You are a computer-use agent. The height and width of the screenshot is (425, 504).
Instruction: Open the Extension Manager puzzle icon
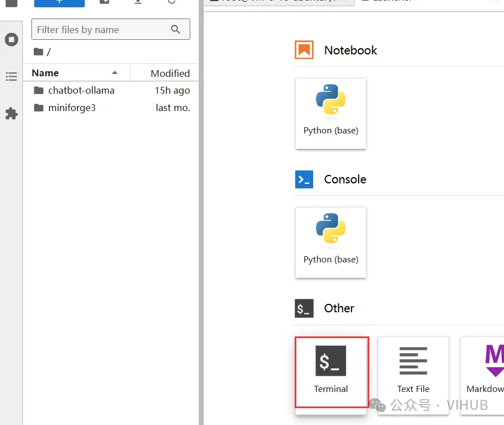(11, 114)
